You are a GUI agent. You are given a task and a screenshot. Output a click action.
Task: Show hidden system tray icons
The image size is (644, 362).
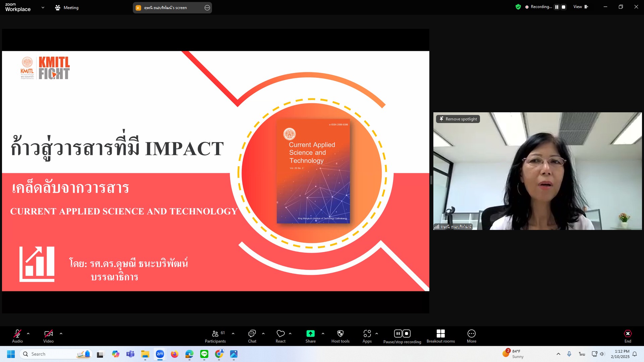tap(558, 354)
